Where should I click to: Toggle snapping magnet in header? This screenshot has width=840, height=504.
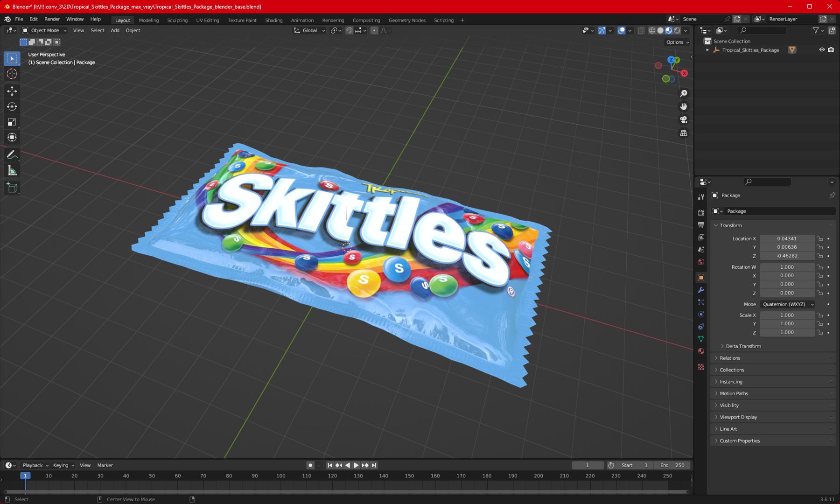tap(349, 30)
